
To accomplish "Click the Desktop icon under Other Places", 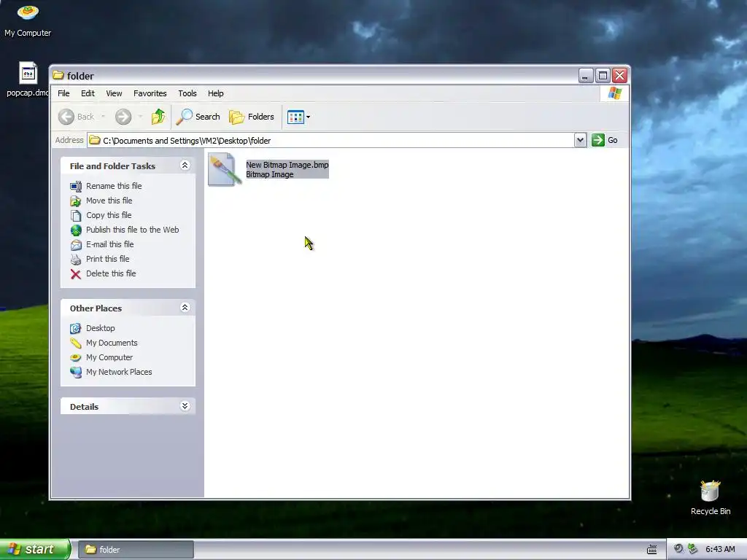I will tap(76, 328).
